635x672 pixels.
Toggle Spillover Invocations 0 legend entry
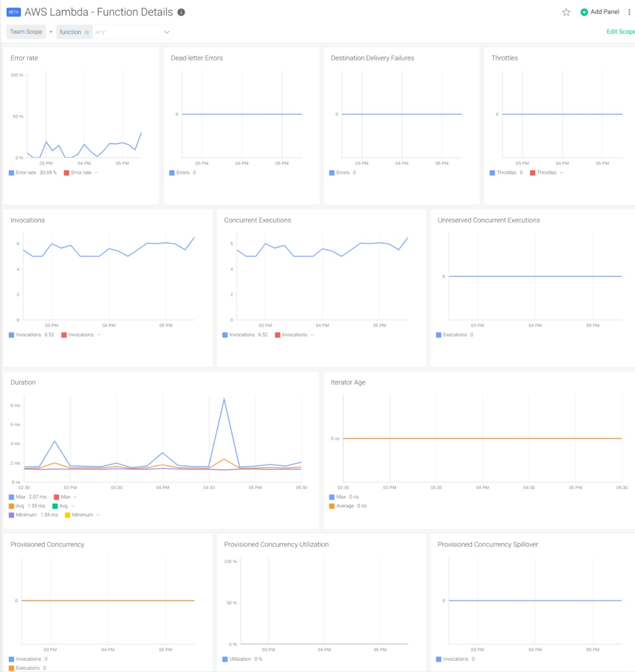455,659
